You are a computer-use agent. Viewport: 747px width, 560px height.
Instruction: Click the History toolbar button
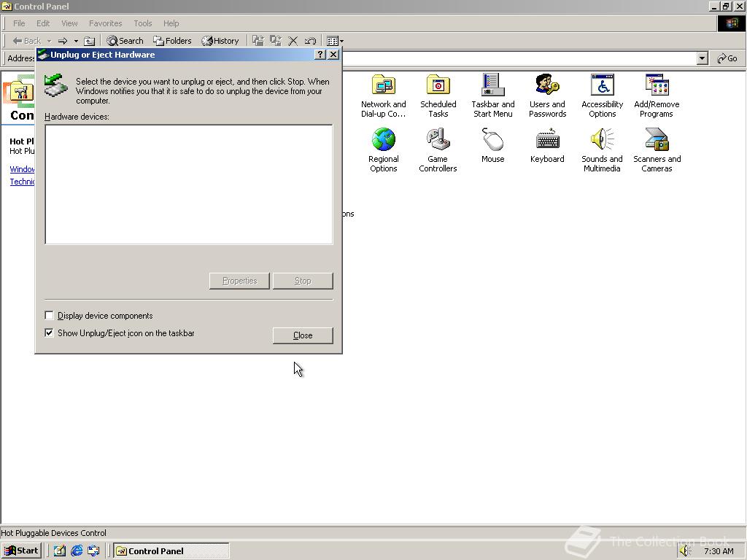click(220, 41)
